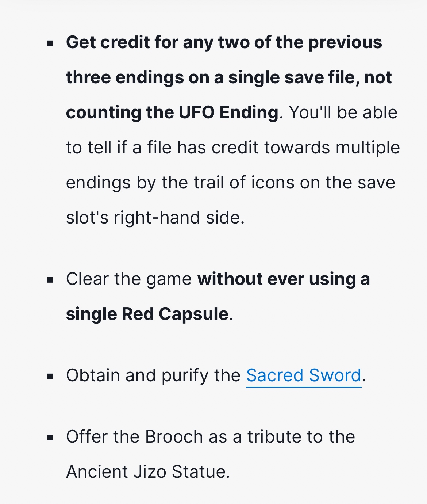Click the bold text "without ever using a"
Viewport: 427px width, 504px height.
tap(284, 279)
